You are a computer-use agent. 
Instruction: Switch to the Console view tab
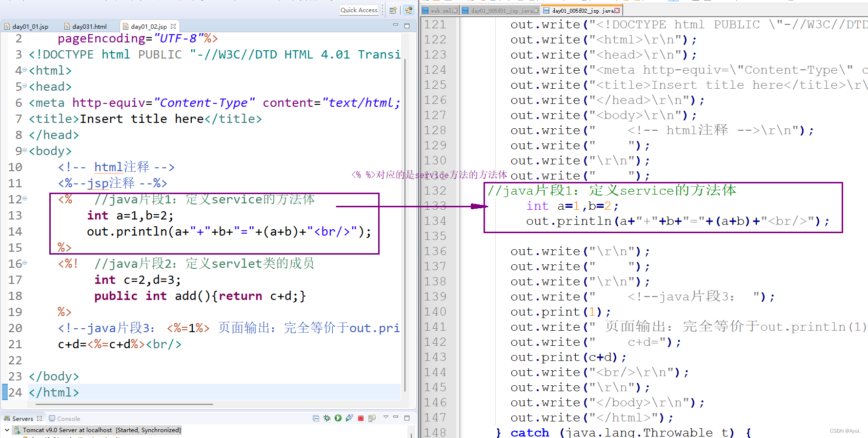tap(64, 418)
